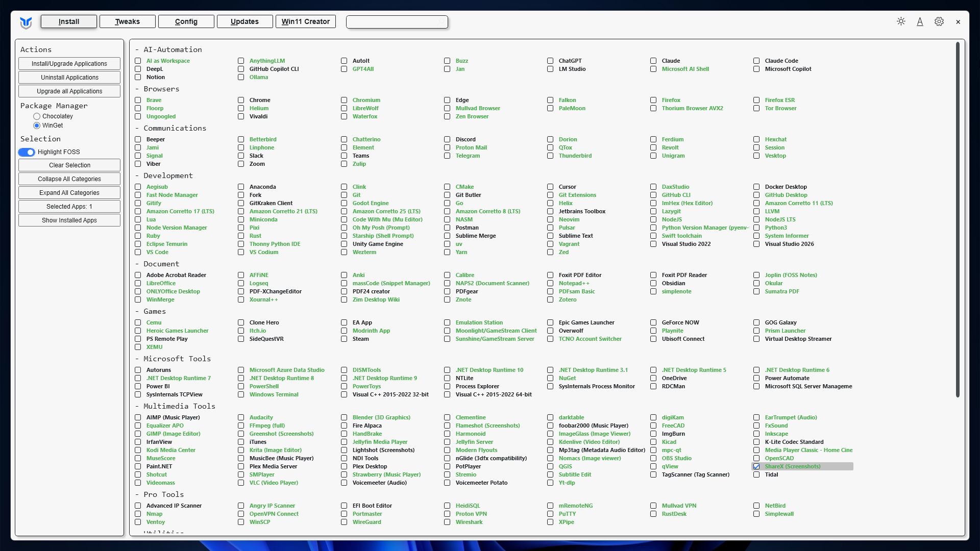Focus the search box in the top bar
This screenshot has height=551, width=980.
pos(397,22)
